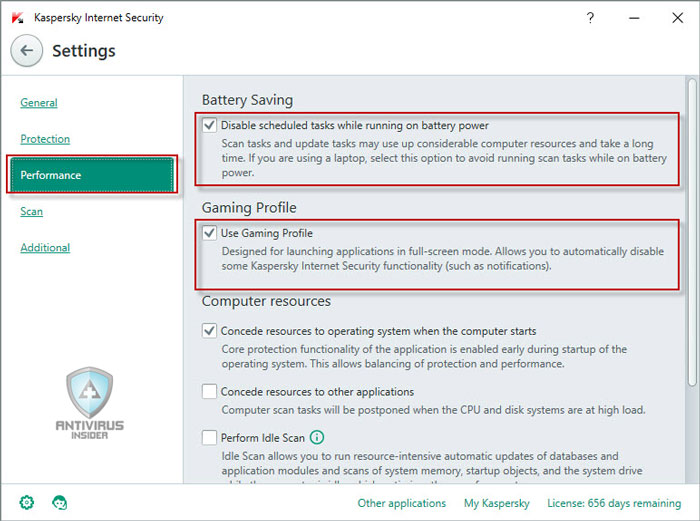This screenshot has width=700, height=521.
Task: Open the General settings section
Action: (x=39, y=103)
